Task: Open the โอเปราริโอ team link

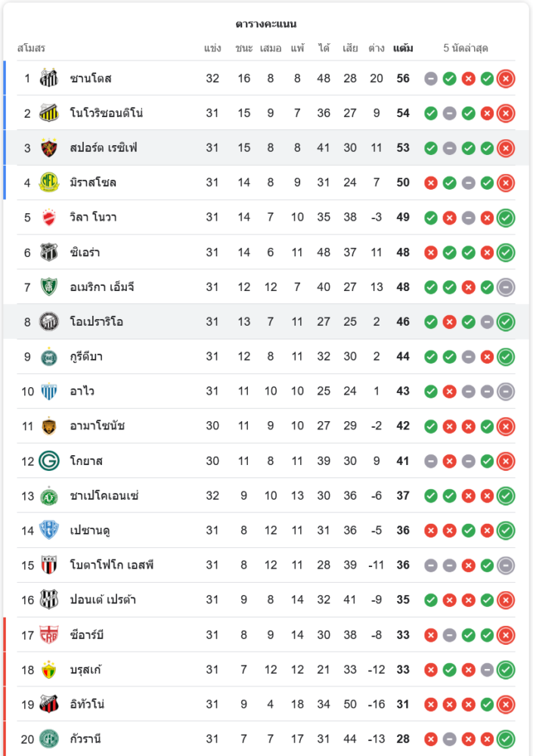Action: tap(97, 321)
